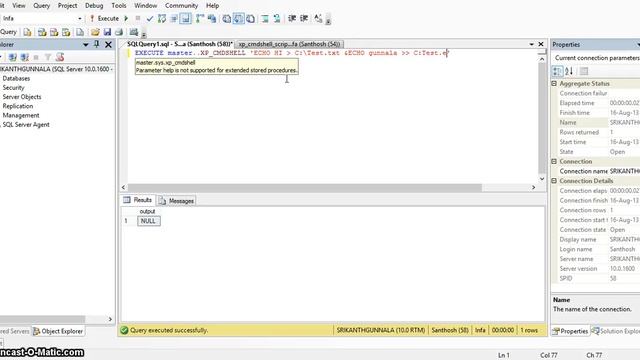Screen dimensions: 640x360
Task: Switch output to Results to File
Action: pyautogui.click(x=251, y=18)
